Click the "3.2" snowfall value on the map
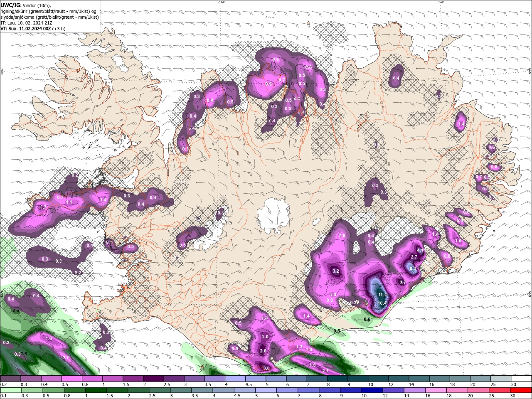 [x=336, y=271]
